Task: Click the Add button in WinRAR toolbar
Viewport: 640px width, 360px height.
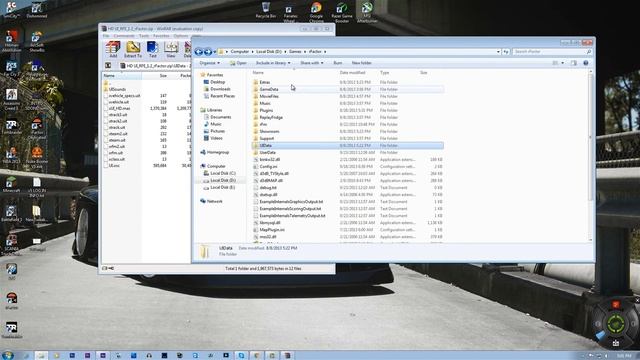Action: click(113, 50)
